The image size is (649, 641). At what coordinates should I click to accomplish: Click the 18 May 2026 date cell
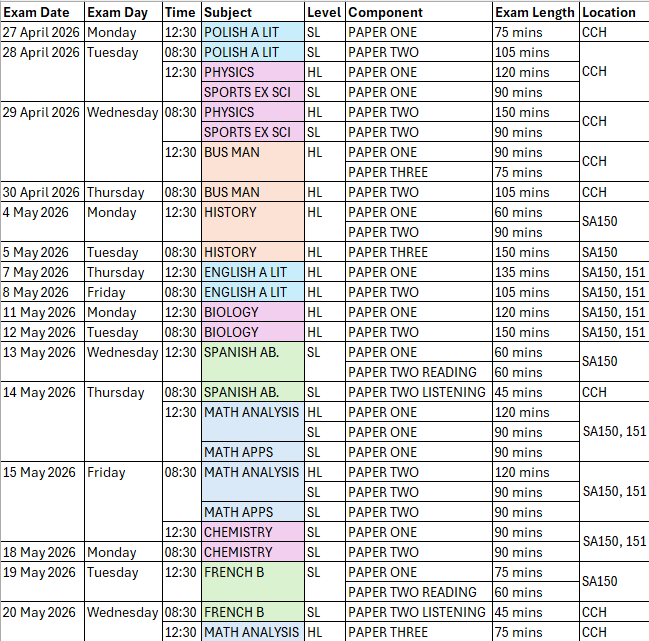click(41, 552)
